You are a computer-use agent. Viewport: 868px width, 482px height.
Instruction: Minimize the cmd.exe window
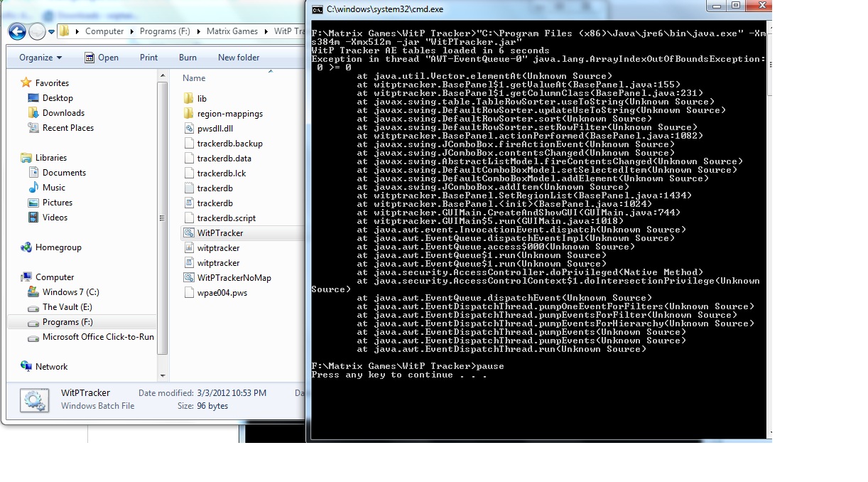715,6
